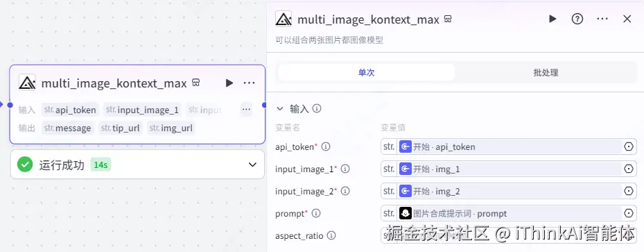Click the store badge icon beside node title
This screenshot has width=644, height=252.
(196, 83)
